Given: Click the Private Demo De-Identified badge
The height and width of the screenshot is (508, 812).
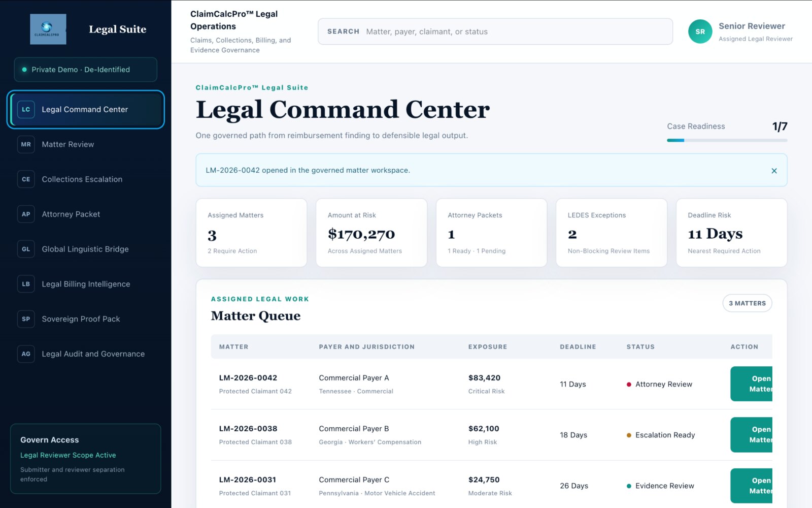Looking at the screenshot, I should pos(85,70).
